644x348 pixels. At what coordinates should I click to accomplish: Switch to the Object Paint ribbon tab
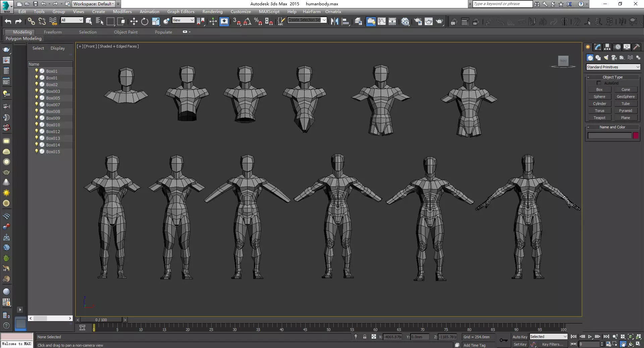tap(126, 32)
